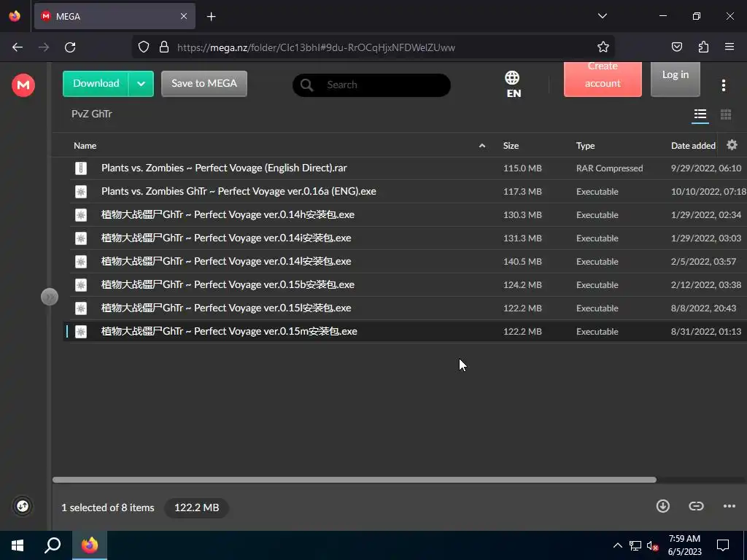Reload the page
The width and height of the screenshot is (747, 560).
70,47
